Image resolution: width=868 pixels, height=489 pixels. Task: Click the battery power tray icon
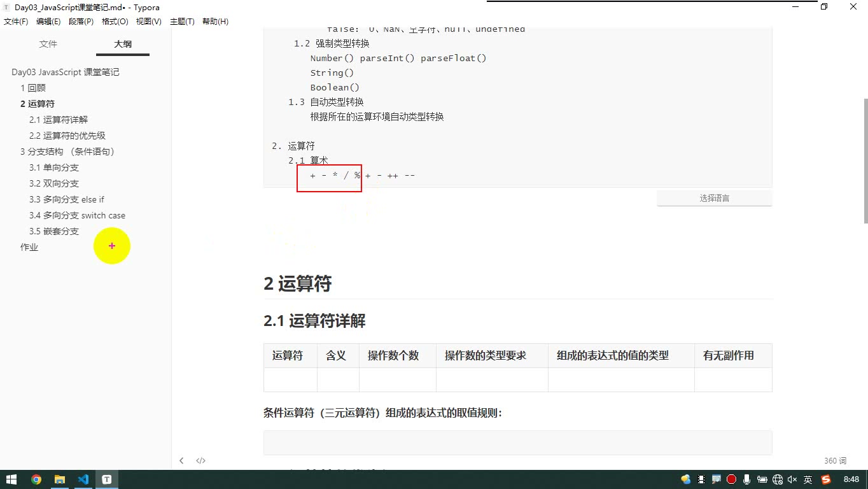[762, 479]
